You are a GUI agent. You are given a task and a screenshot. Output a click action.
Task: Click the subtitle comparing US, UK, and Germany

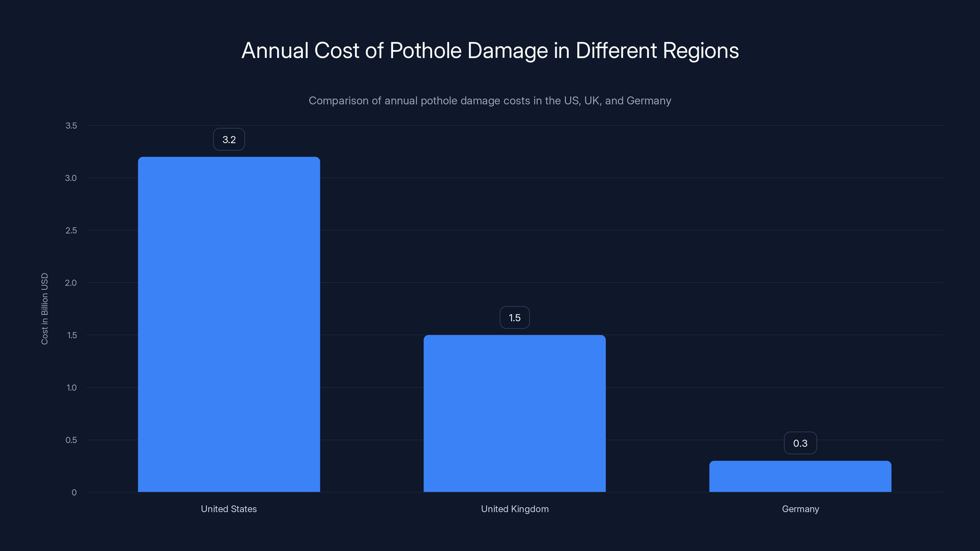[x=490, y=101]
